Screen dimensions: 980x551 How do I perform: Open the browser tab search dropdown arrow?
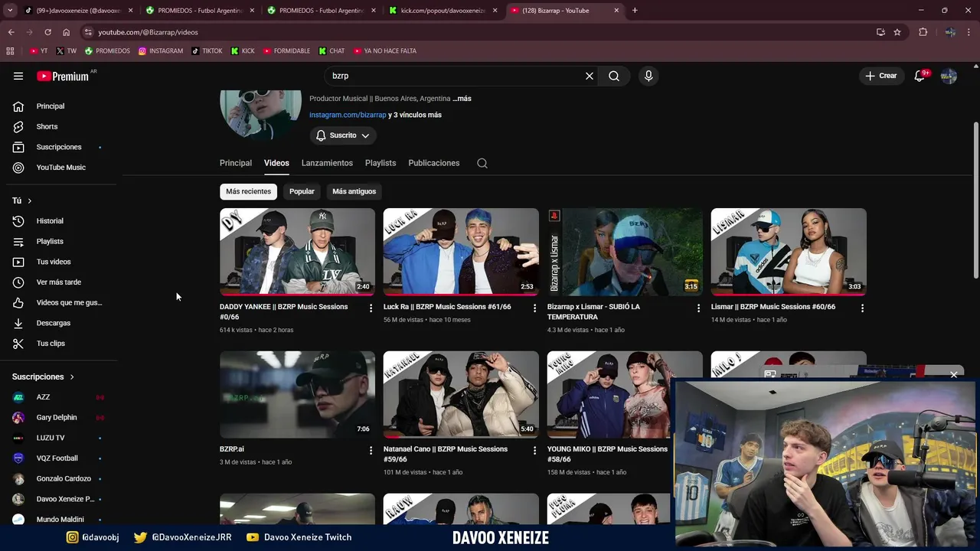click(10, 10)
